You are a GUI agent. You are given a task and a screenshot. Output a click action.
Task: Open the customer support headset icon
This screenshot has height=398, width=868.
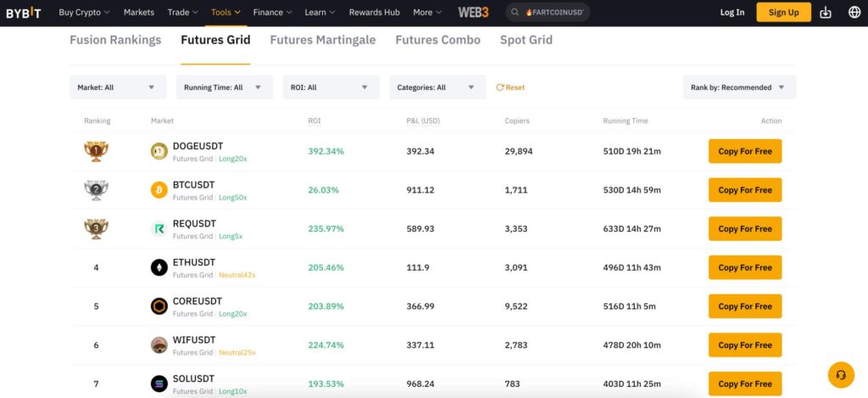coord(841,375)
